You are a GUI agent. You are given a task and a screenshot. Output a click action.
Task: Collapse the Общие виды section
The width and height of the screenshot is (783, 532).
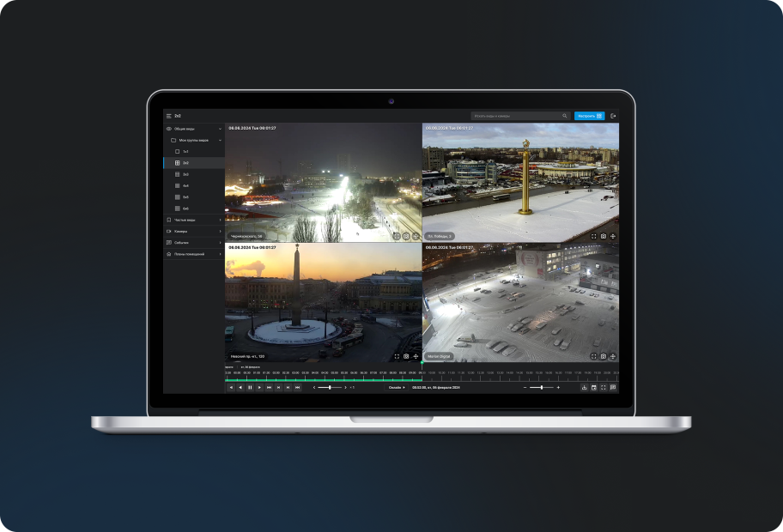220,128
